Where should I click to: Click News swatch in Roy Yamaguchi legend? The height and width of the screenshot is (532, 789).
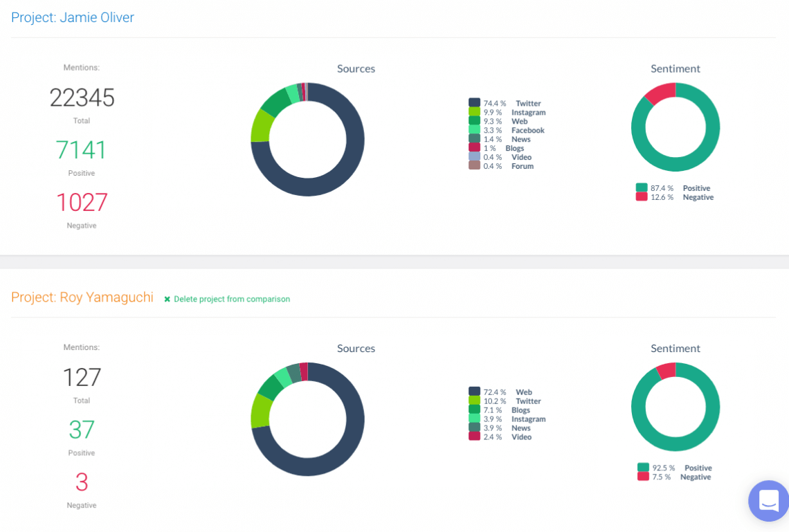(x=474, y=428)
